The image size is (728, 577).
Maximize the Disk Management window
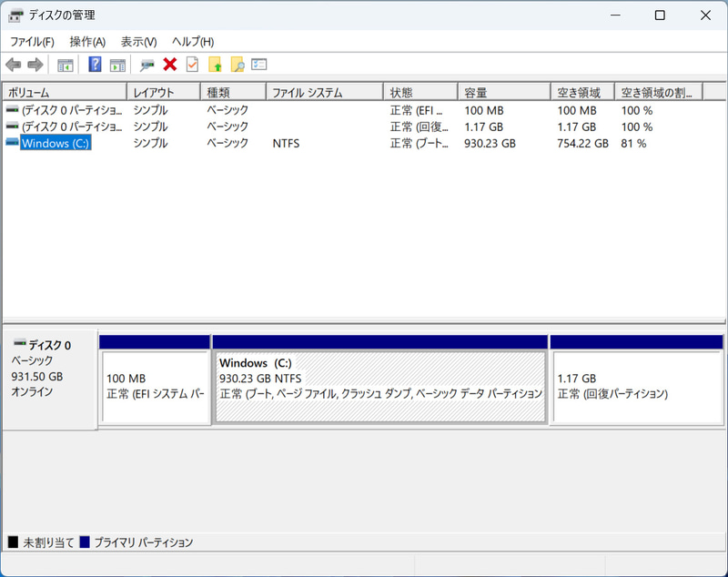(x=660, y=15)
